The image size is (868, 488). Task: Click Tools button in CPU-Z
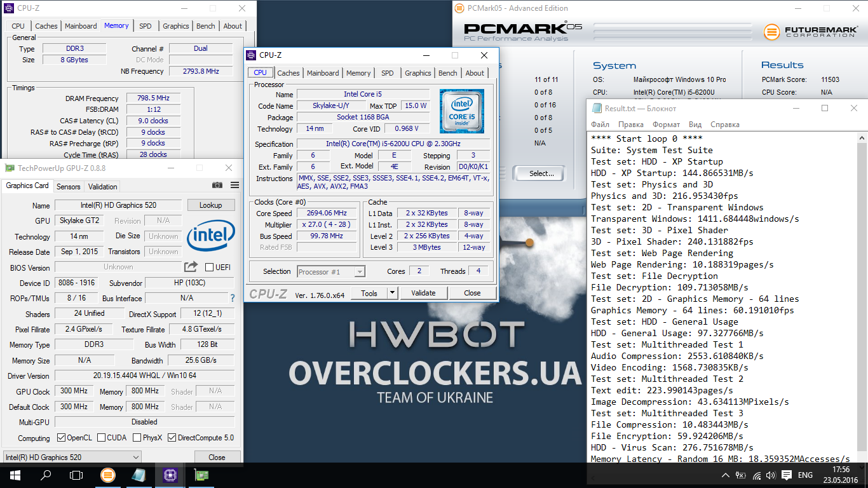click(x=369, y=293)
